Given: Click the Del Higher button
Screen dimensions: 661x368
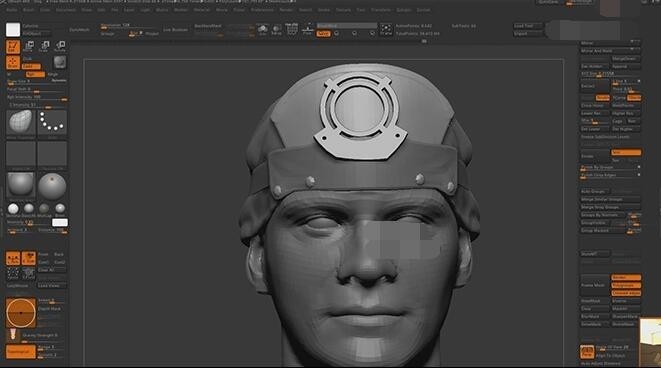Looking at the screenshot, I should (626, 129).
